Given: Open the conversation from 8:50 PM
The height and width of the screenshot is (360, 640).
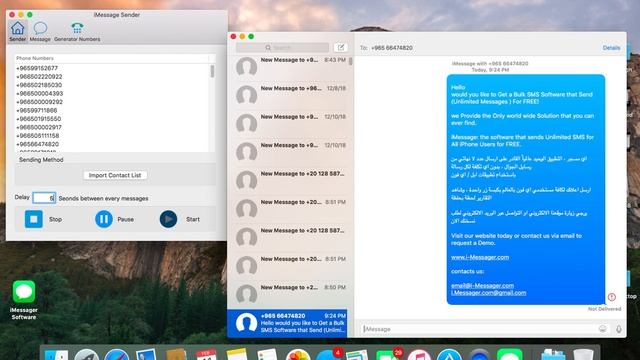Looking at the screenshot, I should pos(291,294).
